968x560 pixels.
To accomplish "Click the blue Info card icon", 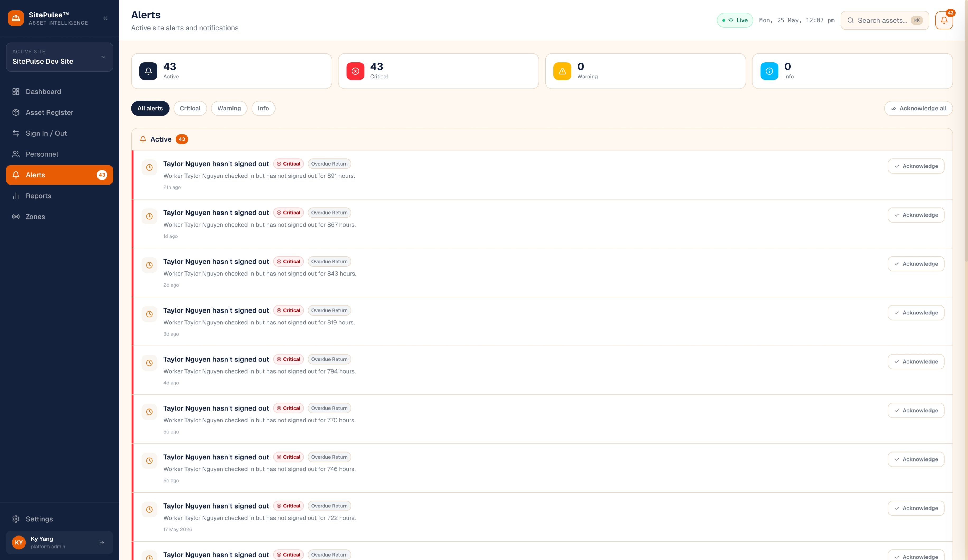I will tap(769, 71).
